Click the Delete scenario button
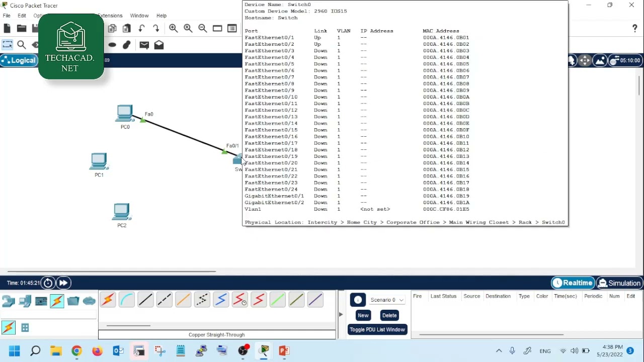 point(389,316)
